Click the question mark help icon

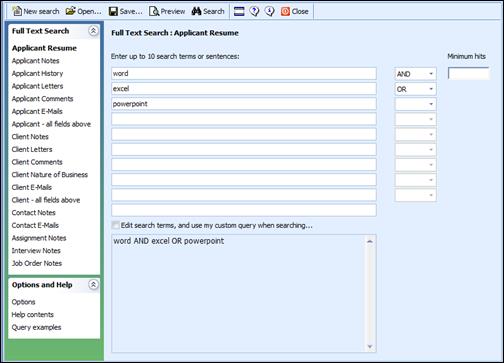tap(254, 11)
